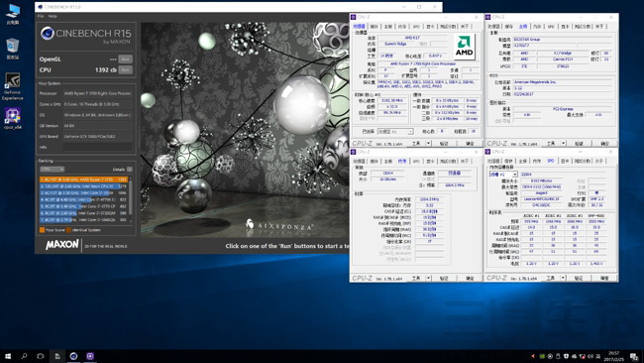Click the AMD logo in CPU-Z
This screenshot has width=644, height=363.
464,47
